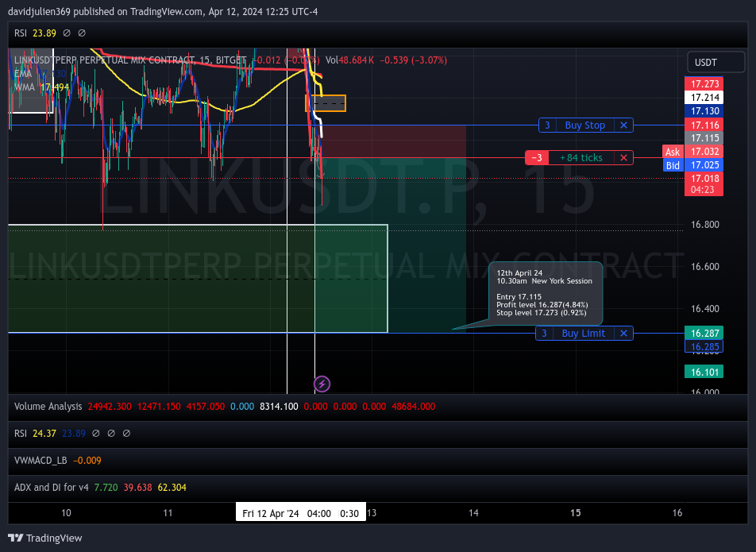Click the 17.273 stop level price label
Image resolution: width=756 pixels, height=552 pixels.
click(704, 84)
